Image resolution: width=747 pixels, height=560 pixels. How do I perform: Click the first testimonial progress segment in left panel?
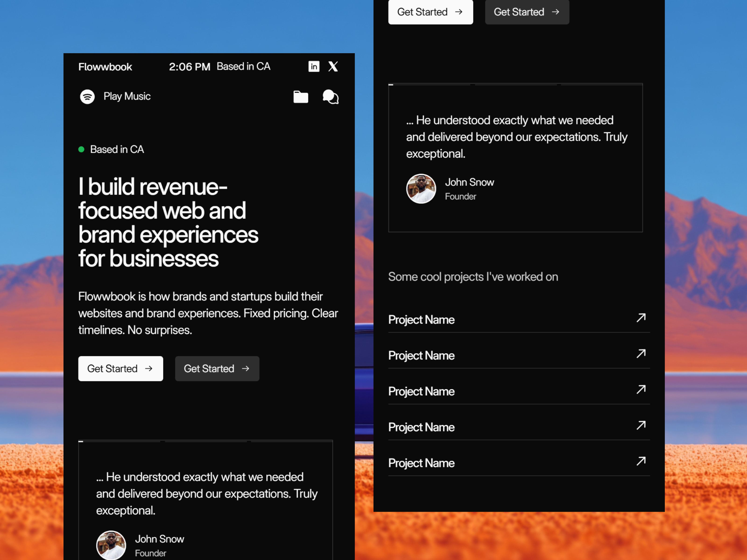click(x=119, y=441)
